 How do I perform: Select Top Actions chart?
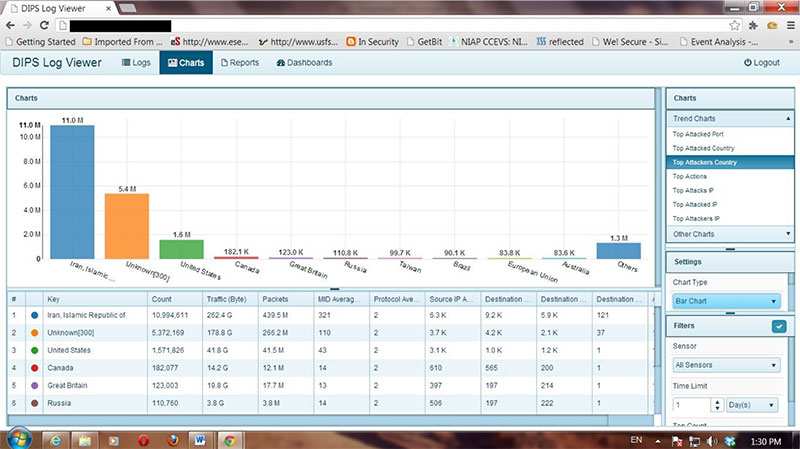tap(690, 176)
